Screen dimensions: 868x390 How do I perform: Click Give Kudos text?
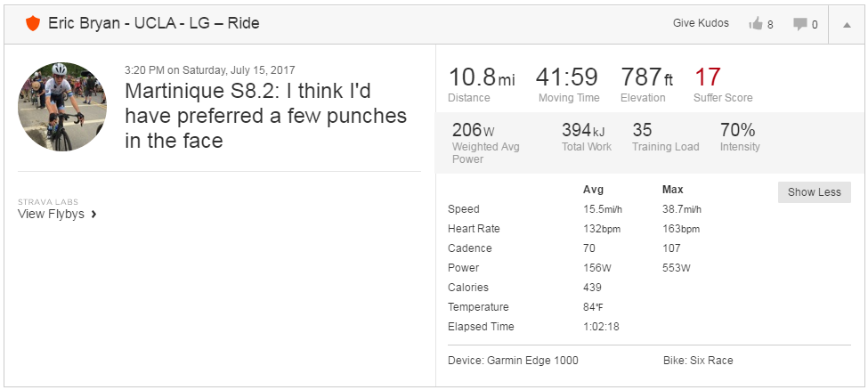(701, 23)
